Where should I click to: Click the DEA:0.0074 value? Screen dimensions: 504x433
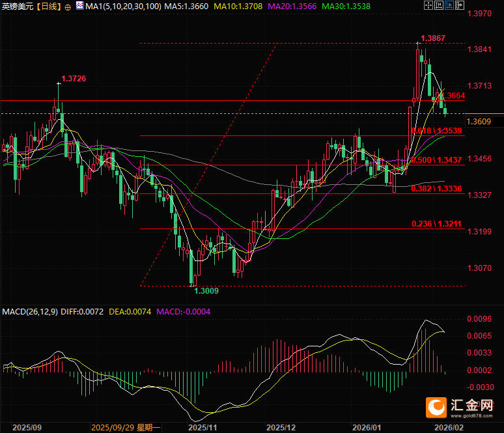coord(130,311)
